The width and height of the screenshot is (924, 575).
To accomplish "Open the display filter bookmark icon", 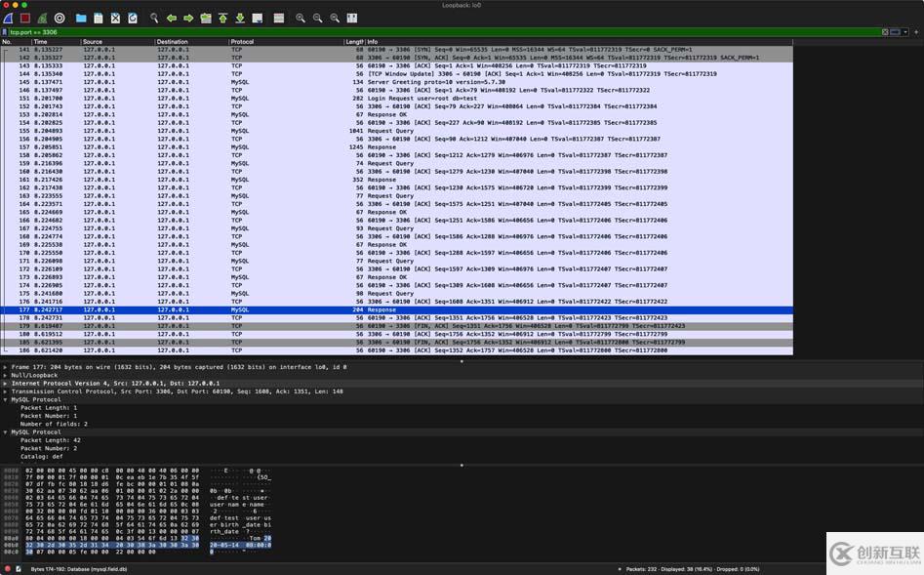I will coord(5,32).
